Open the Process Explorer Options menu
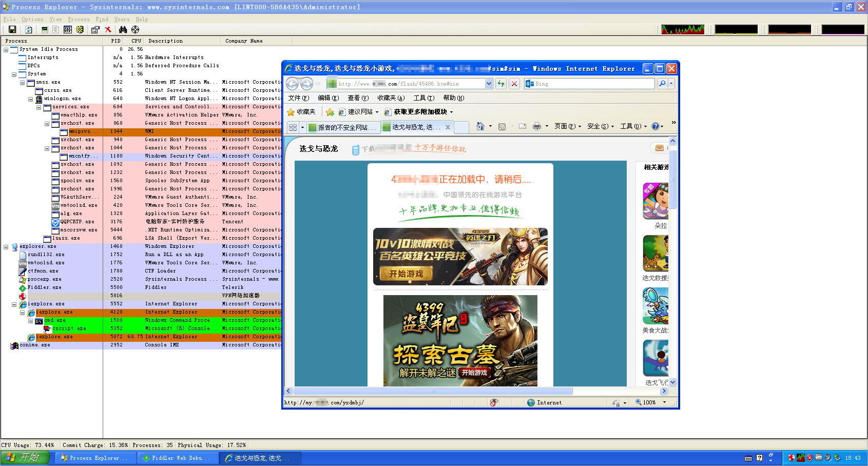 tap(32, 20)
